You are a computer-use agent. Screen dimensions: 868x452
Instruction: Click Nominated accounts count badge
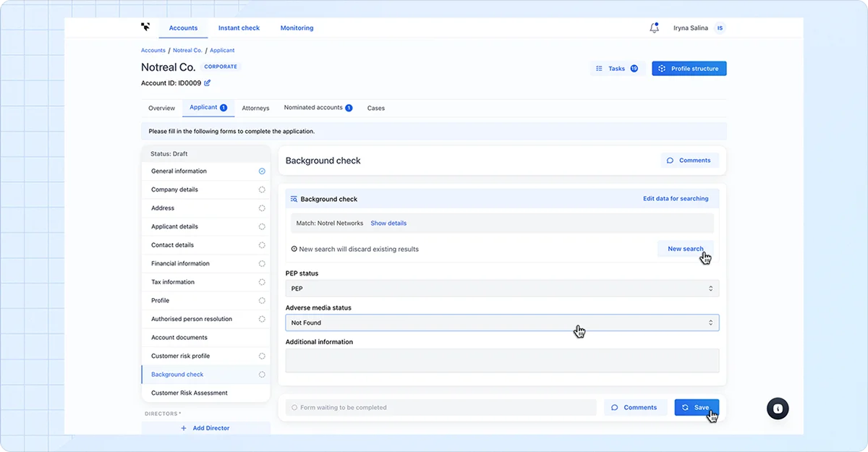[x=349, y=108]
